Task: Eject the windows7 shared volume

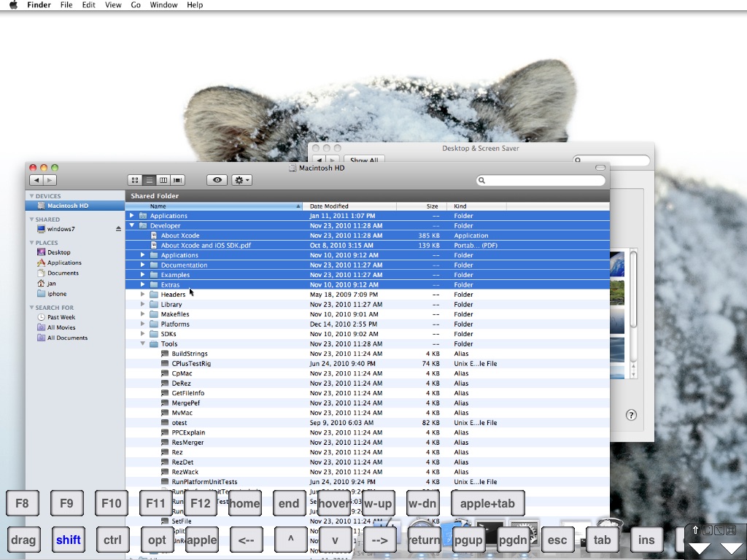Action: [118, 229]
